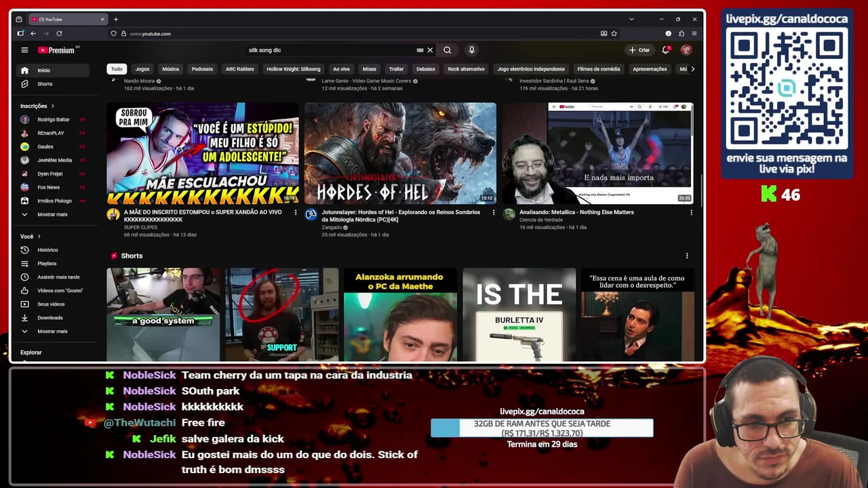Select the Podcasts filter chip
Image resolution: width=868 pixels, height=488 pixels.
click(202, 69)
